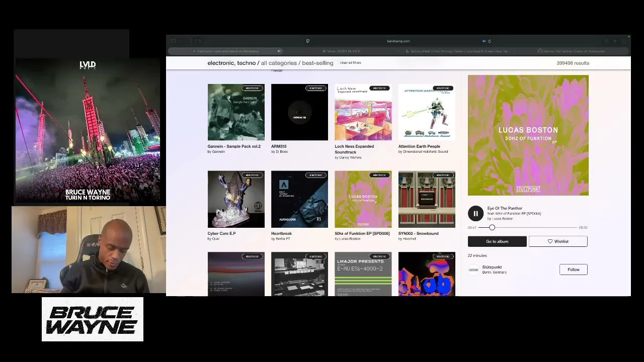Viewport: 644px width, 362px height.
Task: Click the track title Eye Of The Panther
Action: click(505, 208)
